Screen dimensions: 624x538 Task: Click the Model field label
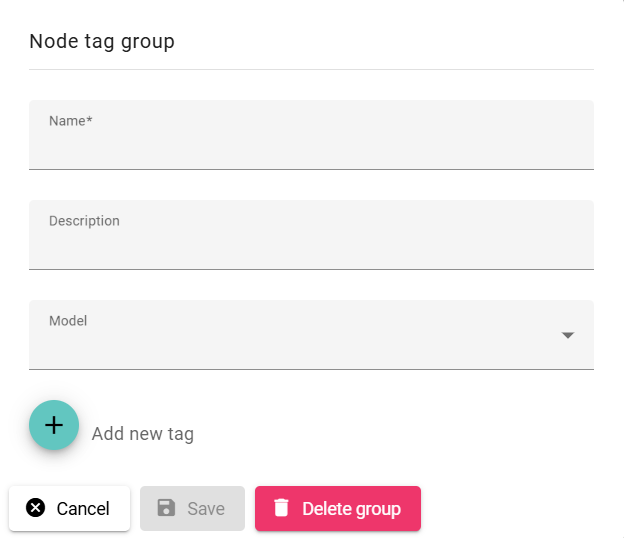[68, 321]
